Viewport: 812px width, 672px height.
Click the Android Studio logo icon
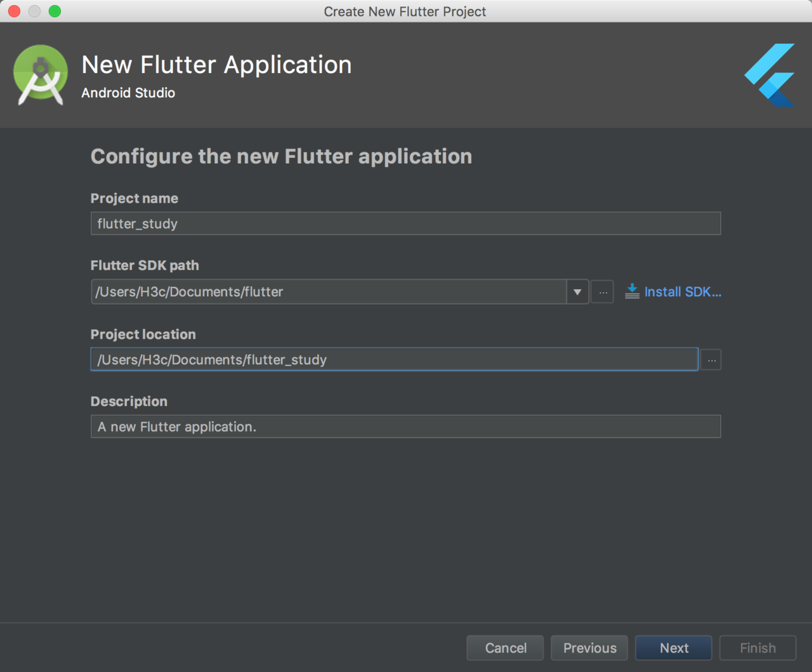[x=41, y=75]
